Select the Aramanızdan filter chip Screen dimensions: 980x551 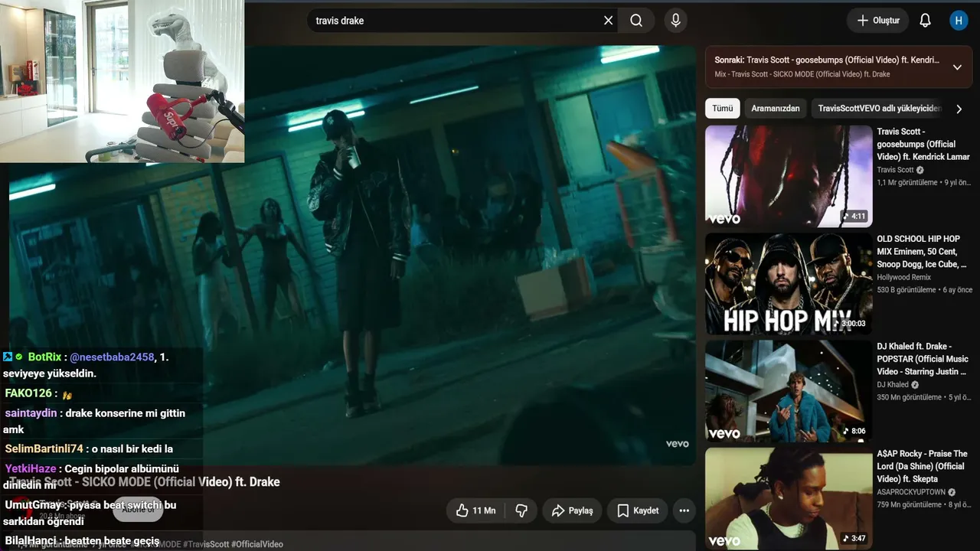pyautogui.click(x=776, y=109)
